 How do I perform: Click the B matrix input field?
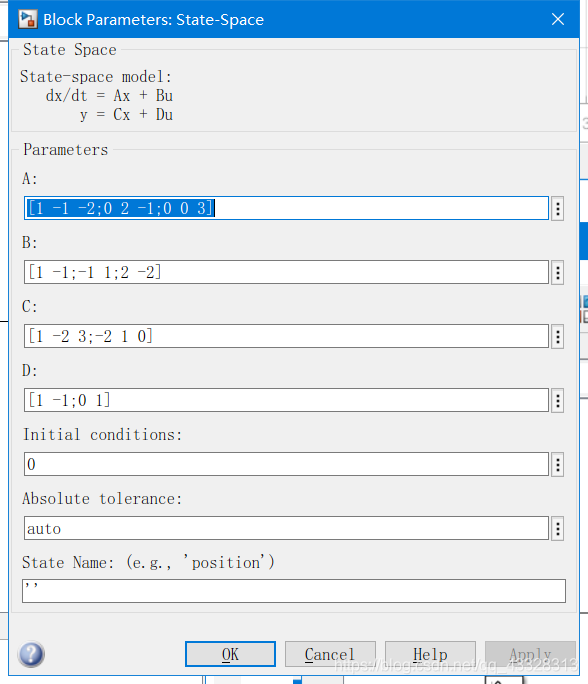[286, 272]
